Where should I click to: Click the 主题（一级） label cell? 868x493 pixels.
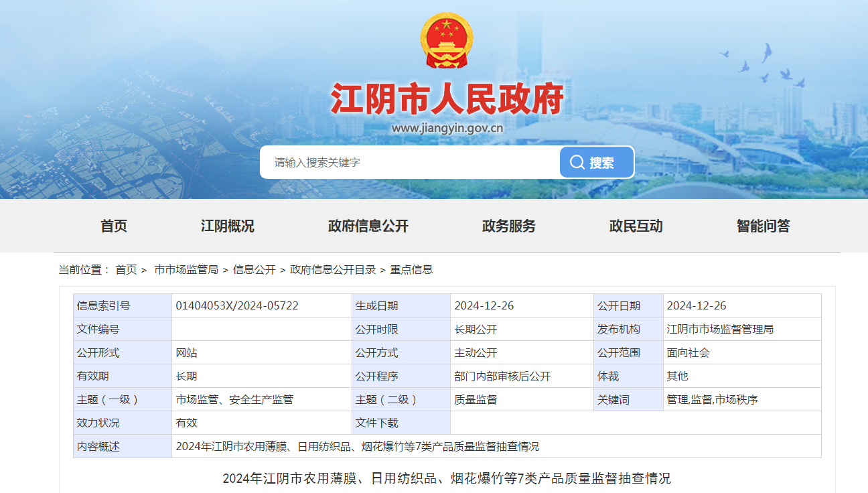click(123, 399)
